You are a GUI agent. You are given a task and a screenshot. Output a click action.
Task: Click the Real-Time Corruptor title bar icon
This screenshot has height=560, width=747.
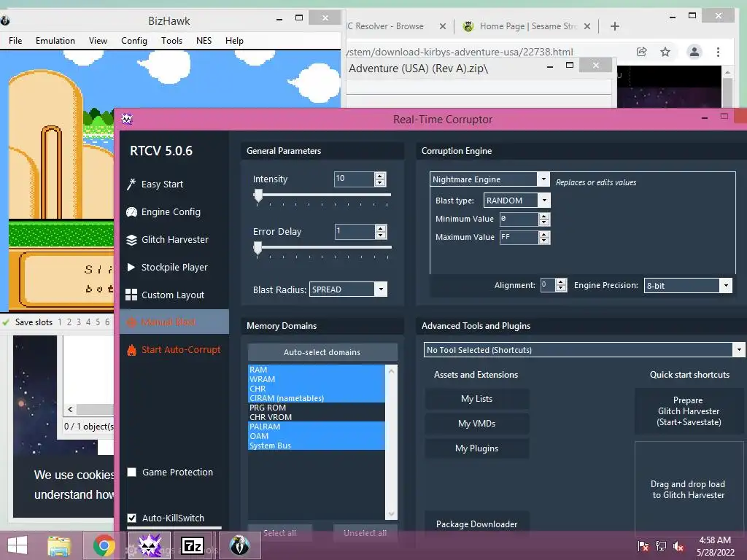point(126,119)
